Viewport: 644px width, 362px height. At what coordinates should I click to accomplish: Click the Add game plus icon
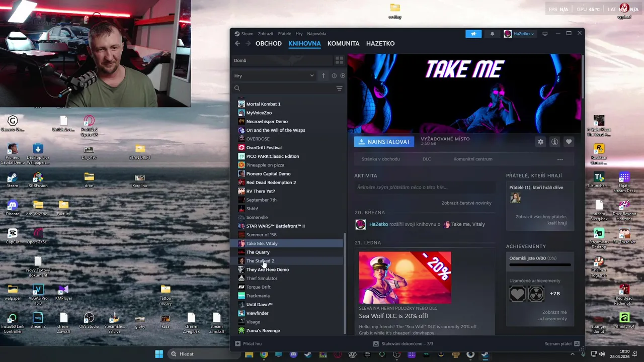click(238, 343)
